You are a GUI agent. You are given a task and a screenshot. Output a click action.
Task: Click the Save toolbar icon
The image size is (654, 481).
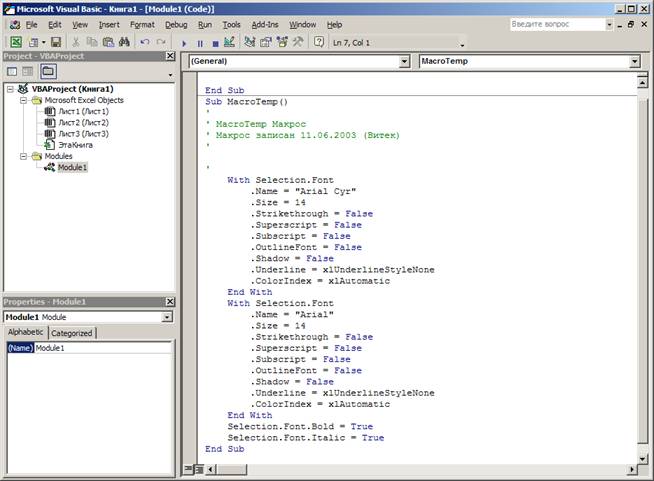click(x=56, y=43)
